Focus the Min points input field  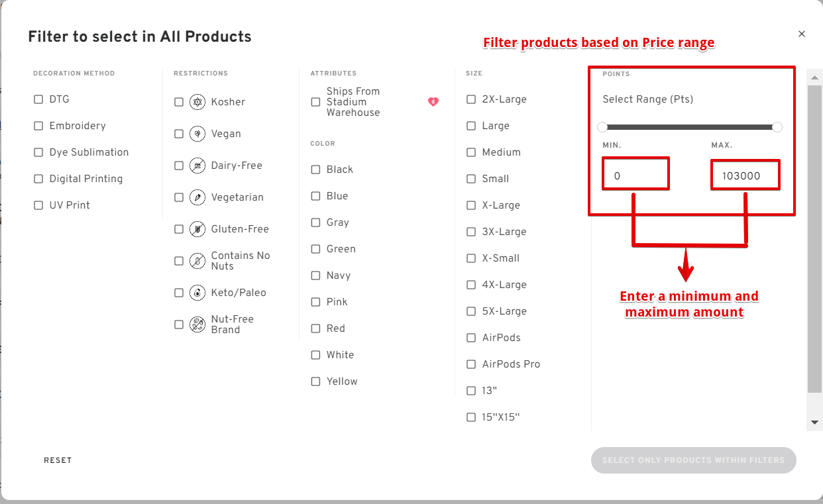635,176
